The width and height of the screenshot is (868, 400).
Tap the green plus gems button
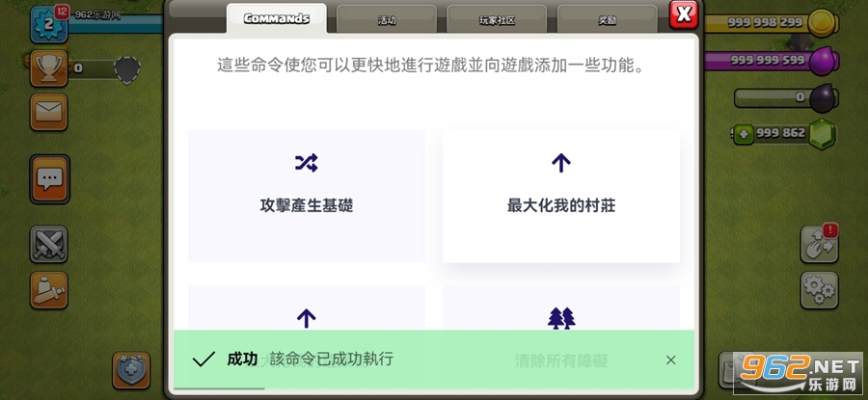click(x=743, y=134)
